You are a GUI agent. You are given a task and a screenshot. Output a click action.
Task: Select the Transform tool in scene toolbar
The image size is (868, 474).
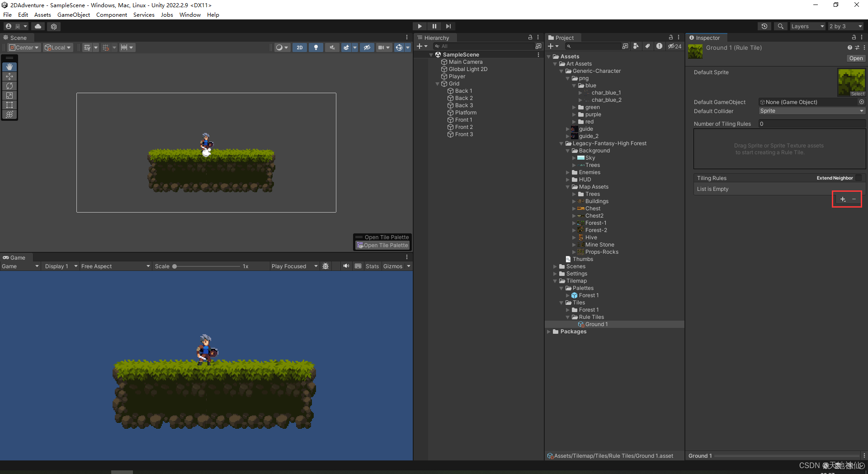pos(9,114)
